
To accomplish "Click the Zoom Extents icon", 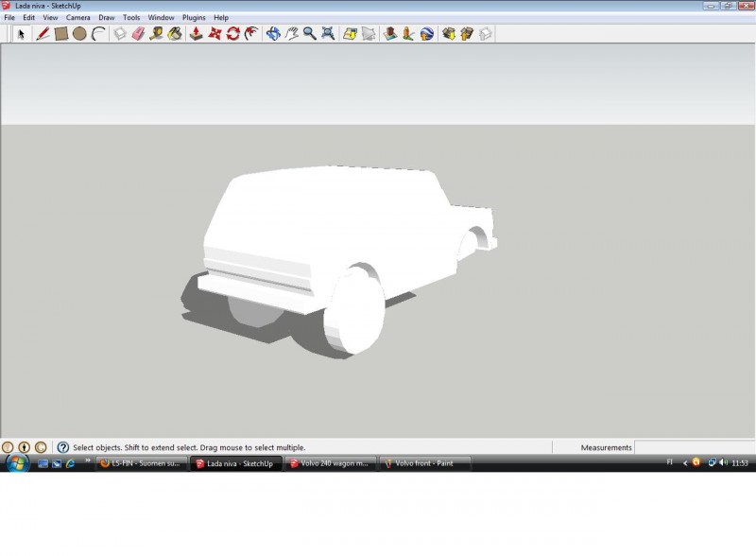I will (x=328, y=34).
